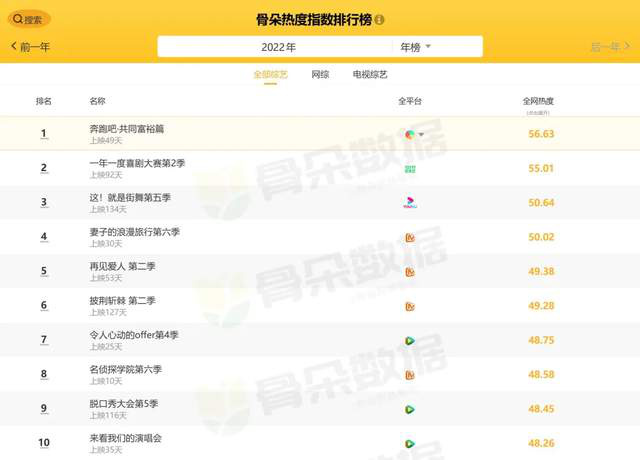Click the 骨朵热度指数排行榜 title
Screen dimensions: 640x460
coord(314,20)
